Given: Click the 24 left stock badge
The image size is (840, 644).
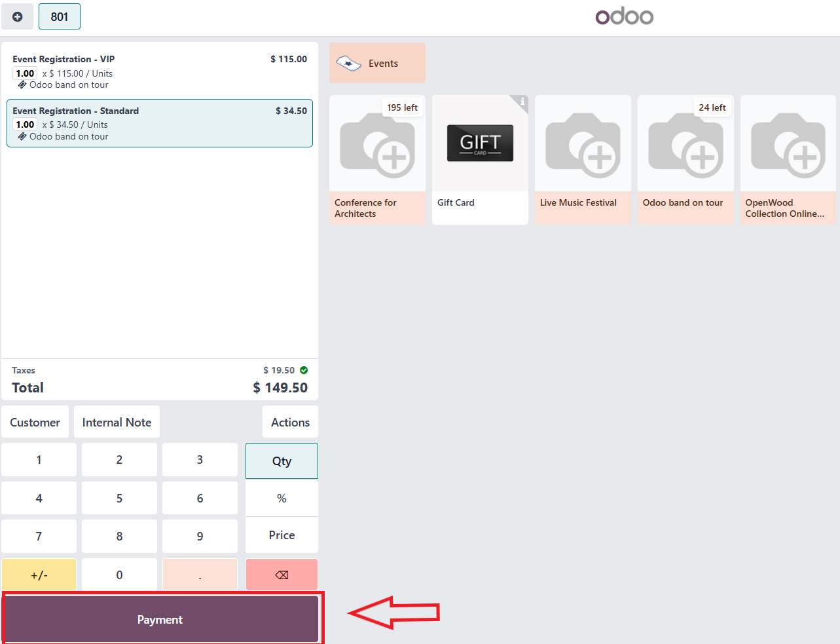Looking at the screenshot, I should [x=712, y=107].
